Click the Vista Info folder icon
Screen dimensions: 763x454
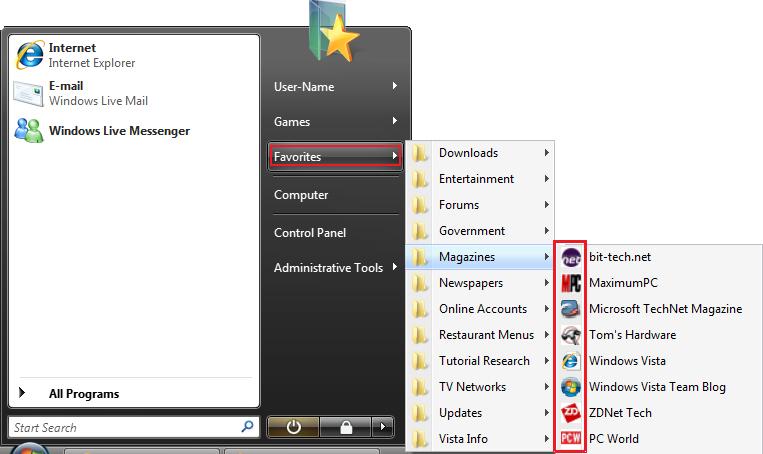(419, 439)
